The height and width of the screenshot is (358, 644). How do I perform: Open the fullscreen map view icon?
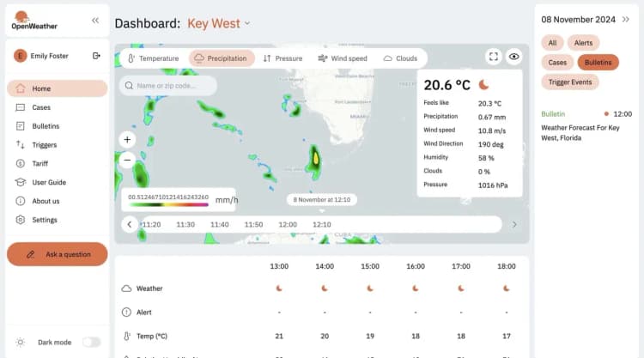point(493,57)
